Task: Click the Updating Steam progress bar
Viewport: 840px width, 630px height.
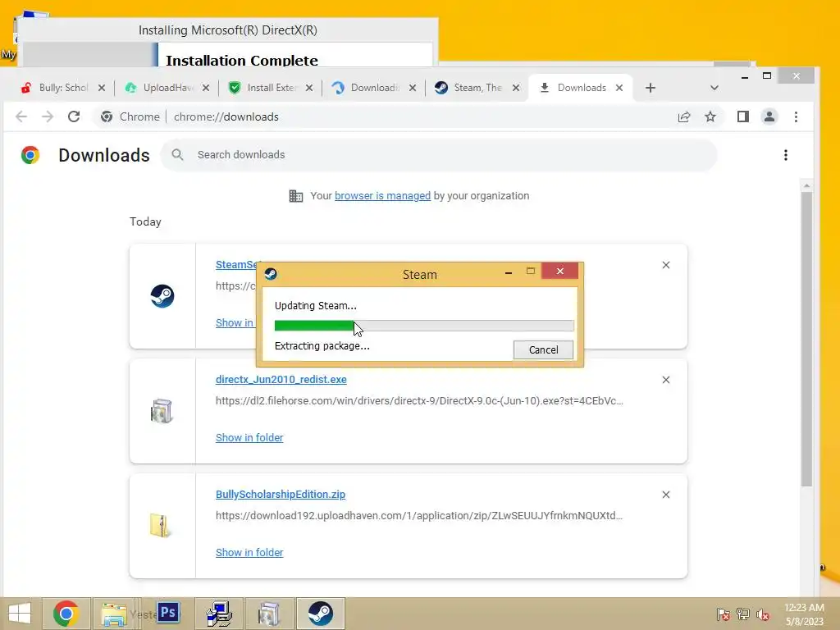Action: click(424, 326)
